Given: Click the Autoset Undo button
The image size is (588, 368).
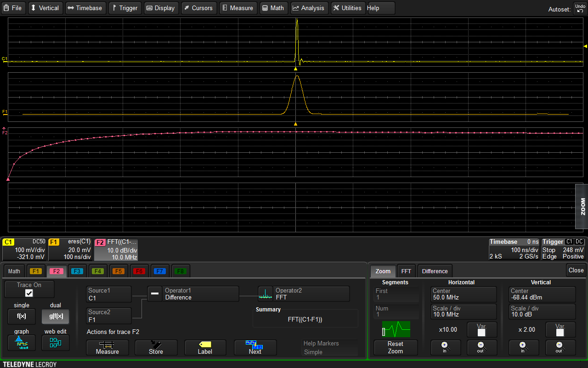Looking at the screenshot, I should pyautogui.click(x=580, y=8).
